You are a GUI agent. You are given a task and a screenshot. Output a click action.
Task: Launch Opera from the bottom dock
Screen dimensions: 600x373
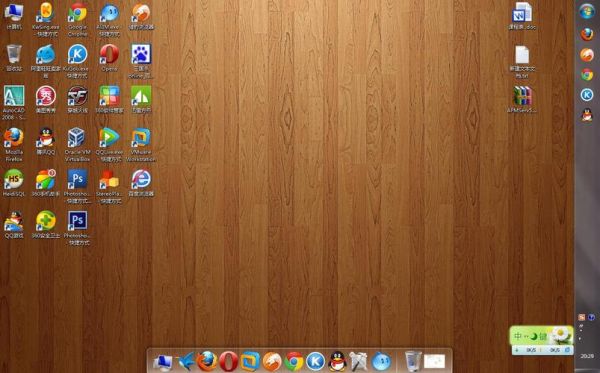(228, 361)
